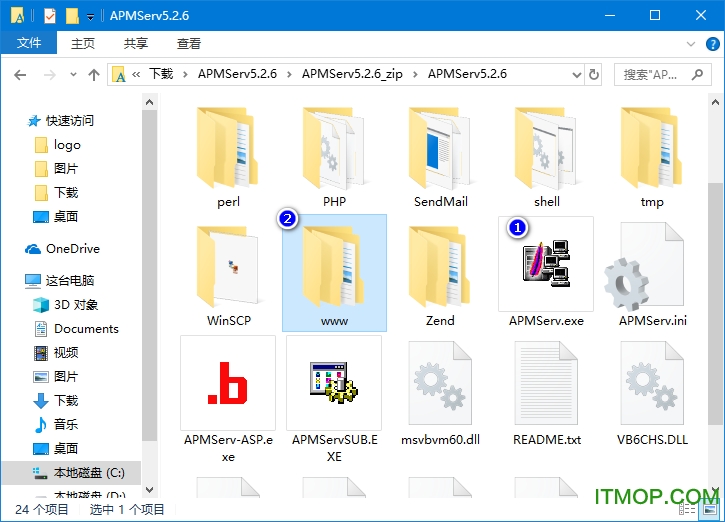The height and width of the screenshot is (522, 725).
Task: Switch to details view in status bar
Action: point(687,509)
